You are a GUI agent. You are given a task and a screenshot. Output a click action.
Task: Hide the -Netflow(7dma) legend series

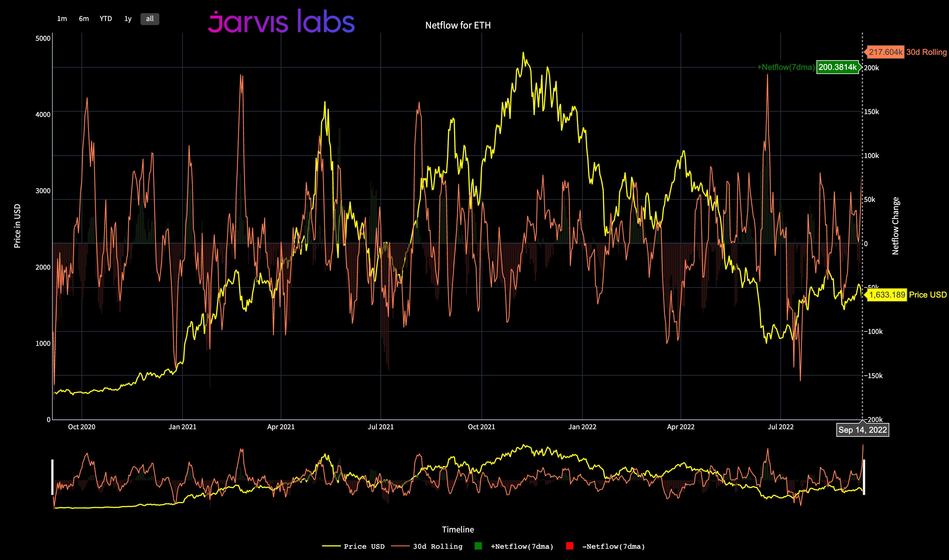(x=613, y=547)
